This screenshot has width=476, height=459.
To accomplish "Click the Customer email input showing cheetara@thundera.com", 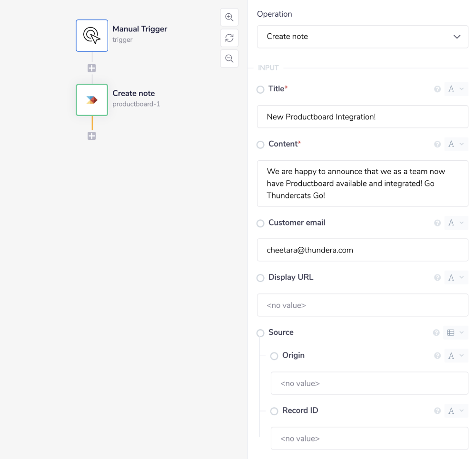I will [x=362, y=250].
